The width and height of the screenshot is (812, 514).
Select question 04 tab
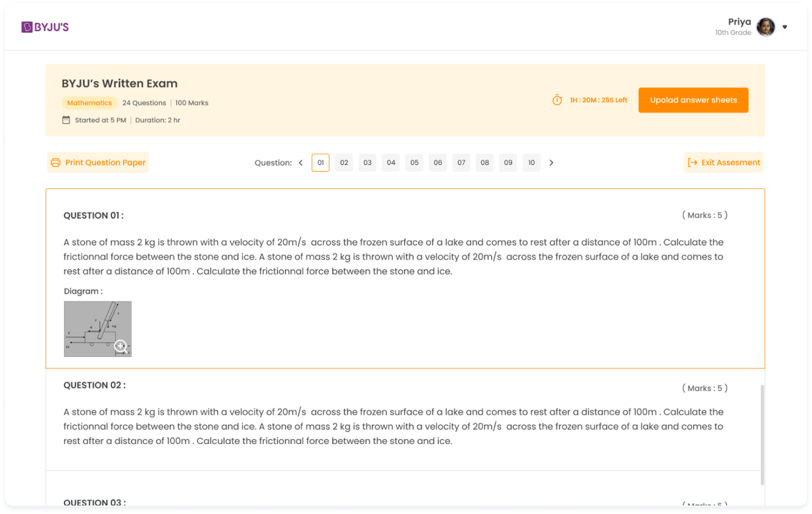coord(391,163)
